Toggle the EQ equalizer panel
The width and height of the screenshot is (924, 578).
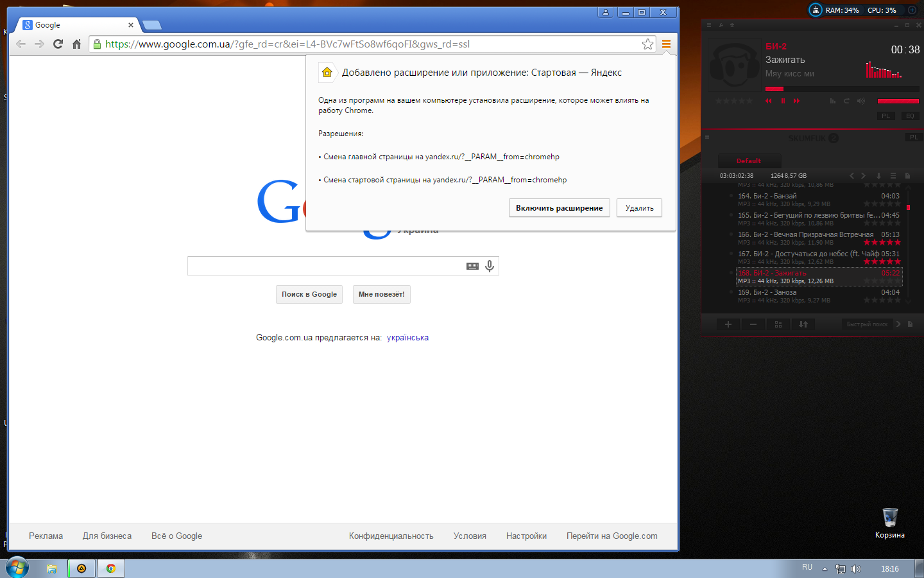coord(909,116)
